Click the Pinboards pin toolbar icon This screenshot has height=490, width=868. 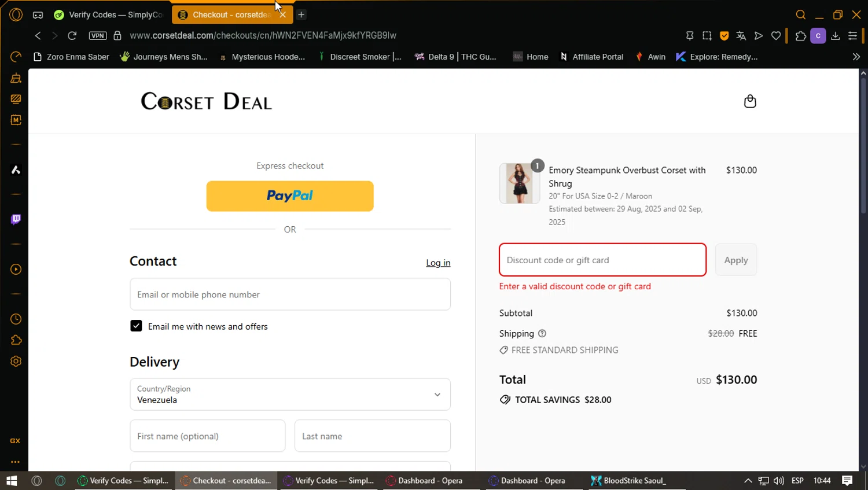pyautogui.click(x=690, y=36)
